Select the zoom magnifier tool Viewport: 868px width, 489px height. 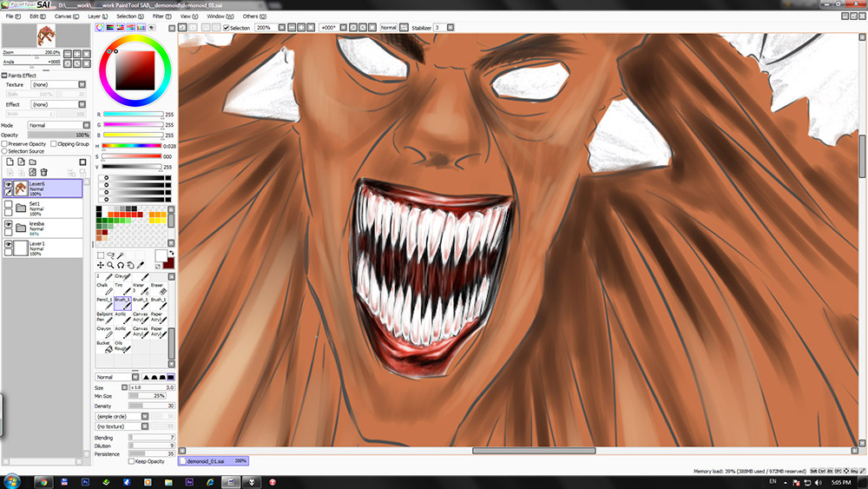point(110,265)
